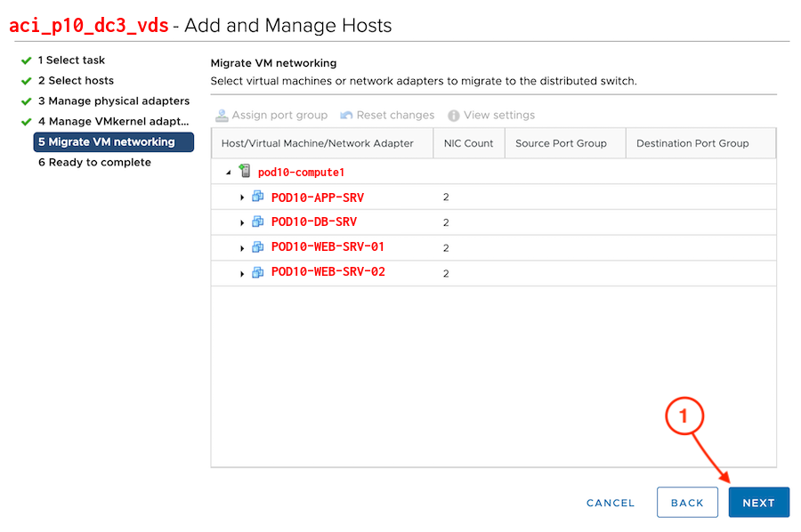This screenshot has height=532, width=801.
Task: Click the View settings info icon
Action: click(x=454, y=116)
